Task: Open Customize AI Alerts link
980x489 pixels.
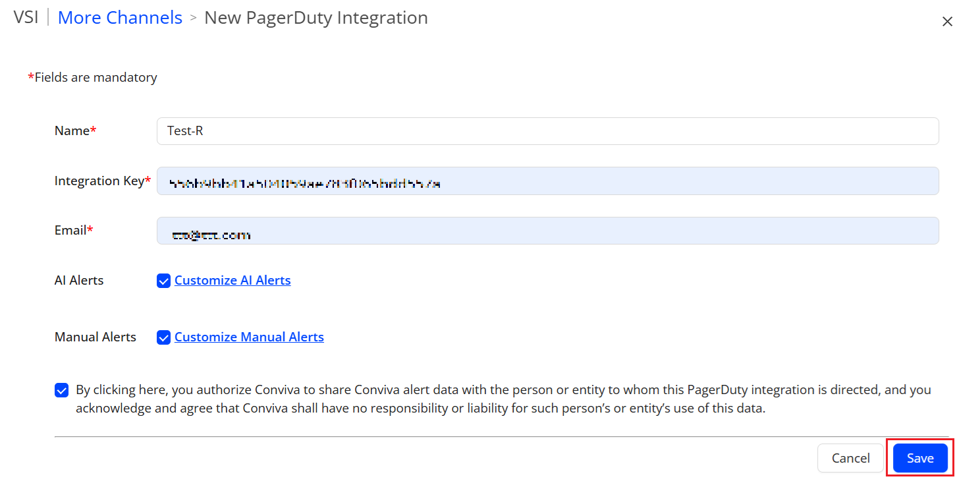Action: 232,281
